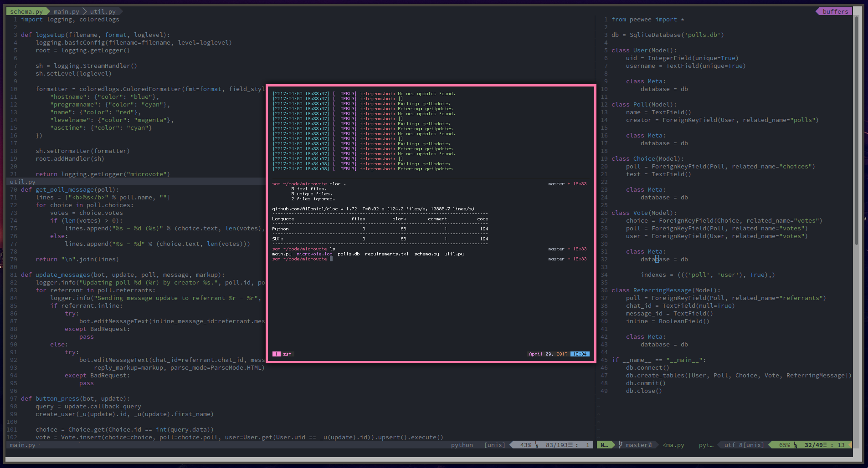Viewport: 868px width, 468px height.
Task: Select the util.py buffer tab
Action: (x=103, y=11)
